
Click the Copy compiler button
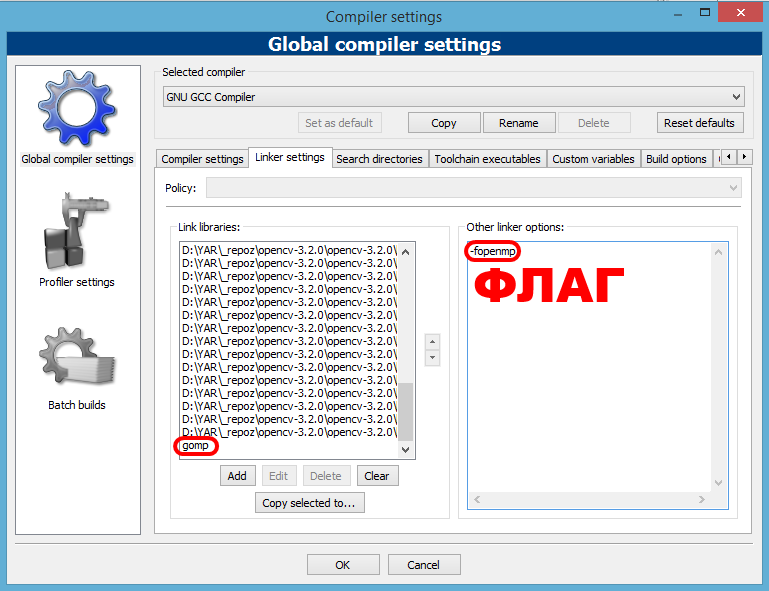tap(444, 123)
